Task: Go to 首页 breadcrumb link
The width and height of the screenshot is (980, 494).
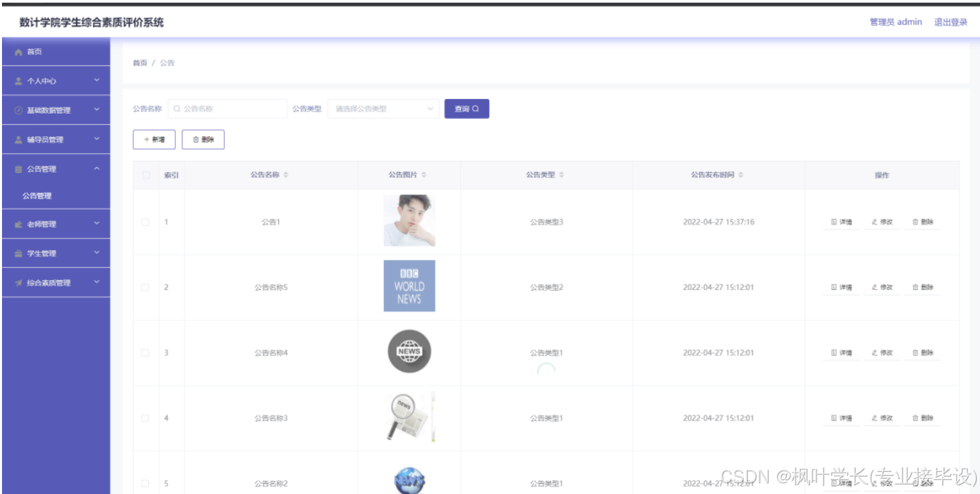Action: 140,63
